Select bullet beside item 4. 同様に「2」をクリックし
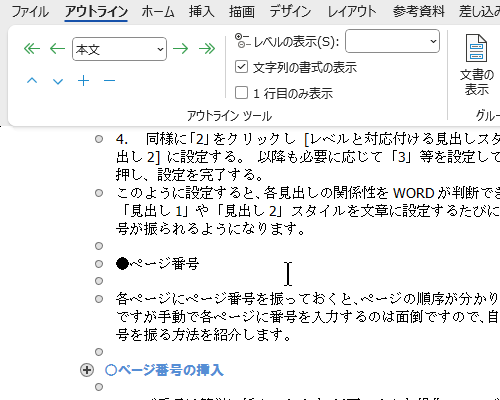The height and width of the screenshot is (400, 500). (99, 139)
